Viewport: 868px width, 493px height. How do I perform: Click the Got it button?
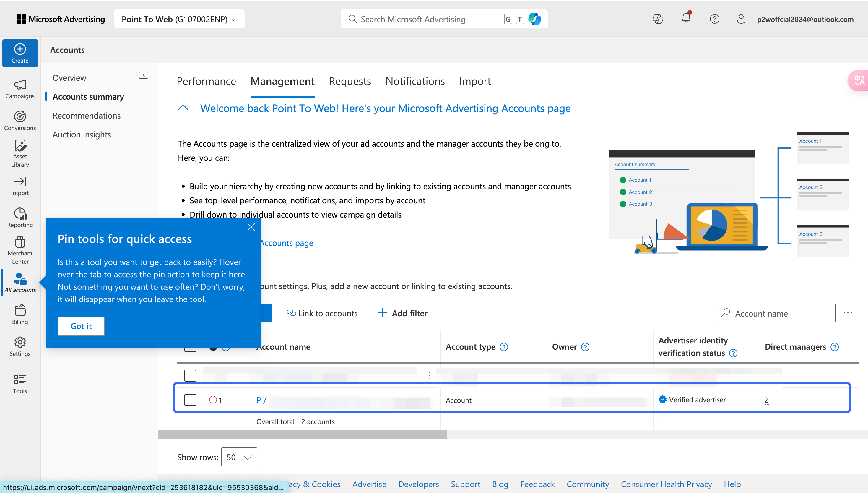click(x=81, y=326)
